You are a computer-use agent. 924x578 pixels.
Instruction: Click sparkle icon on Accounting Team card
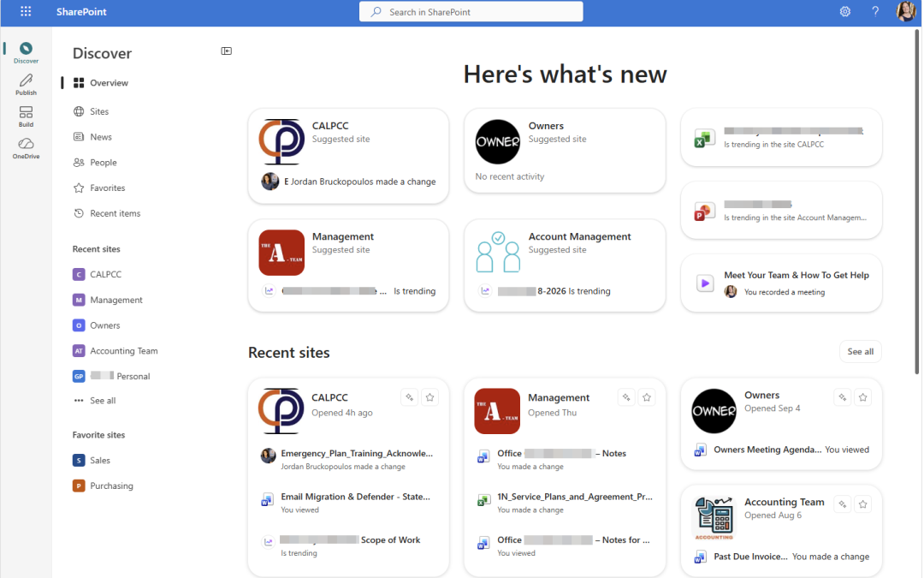843,504
